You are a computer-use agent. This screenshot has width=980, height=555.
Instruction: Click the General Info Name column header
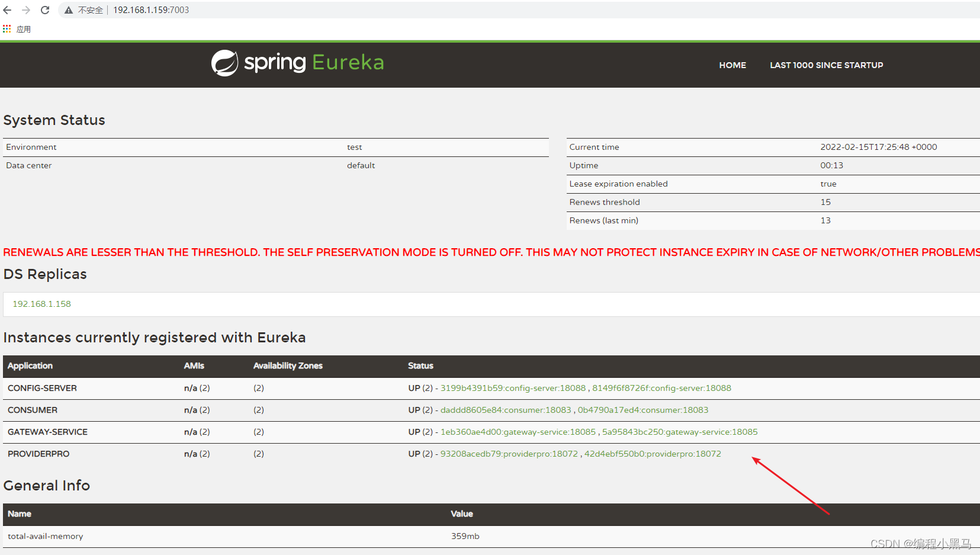(20, 514)
